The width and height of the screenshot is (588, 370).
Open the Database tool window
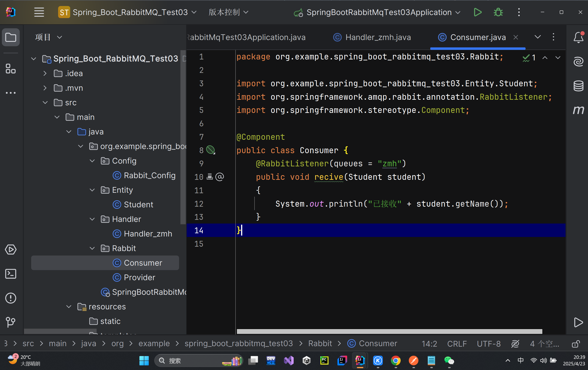click(x=578, y=86)
